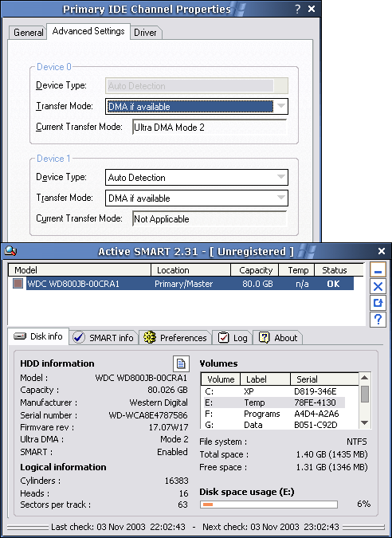The image size is (392, 538).
Task: Click free space value 1.31 GB (1346 MB)
Action: 331,467
